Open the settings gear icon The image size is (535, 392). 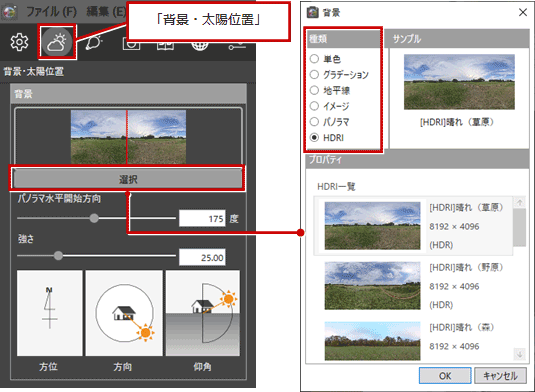coord(19,42)
